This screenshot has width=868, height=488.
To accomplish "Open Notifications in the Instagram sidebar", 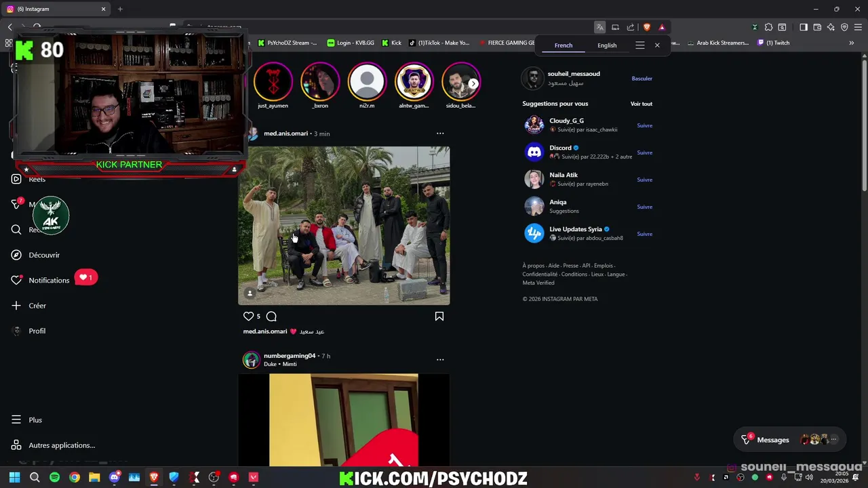I will click(x=41, y=280).
